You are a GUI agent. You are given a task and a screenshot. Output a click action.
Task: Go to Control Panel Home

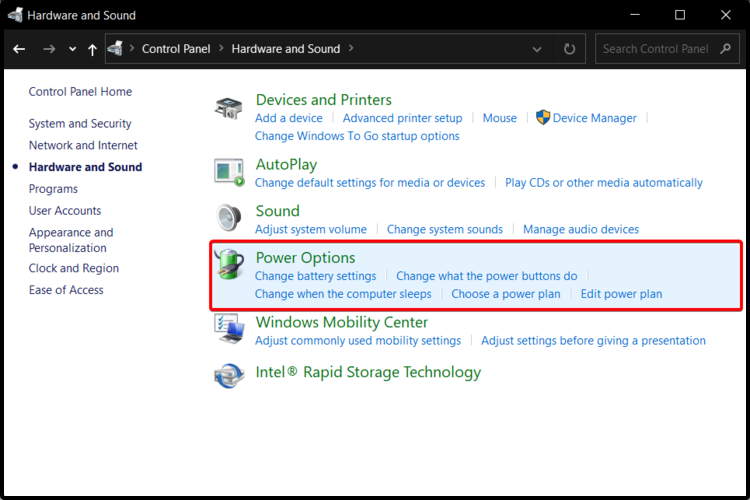[80, 91]
